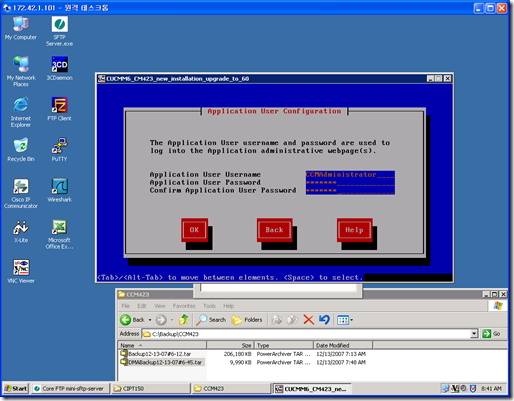Select file DMABackup12-13-07#6-45.tar
Image resolution: width=514 pixels, height=401 pixels.
[x=162, y=362]
